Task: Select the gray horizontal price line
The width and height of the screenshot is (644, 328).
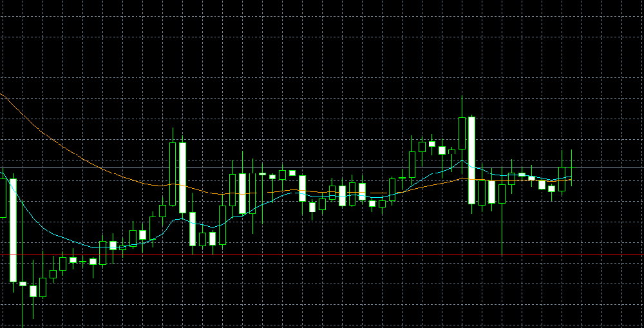Action: tap(322, 168)
